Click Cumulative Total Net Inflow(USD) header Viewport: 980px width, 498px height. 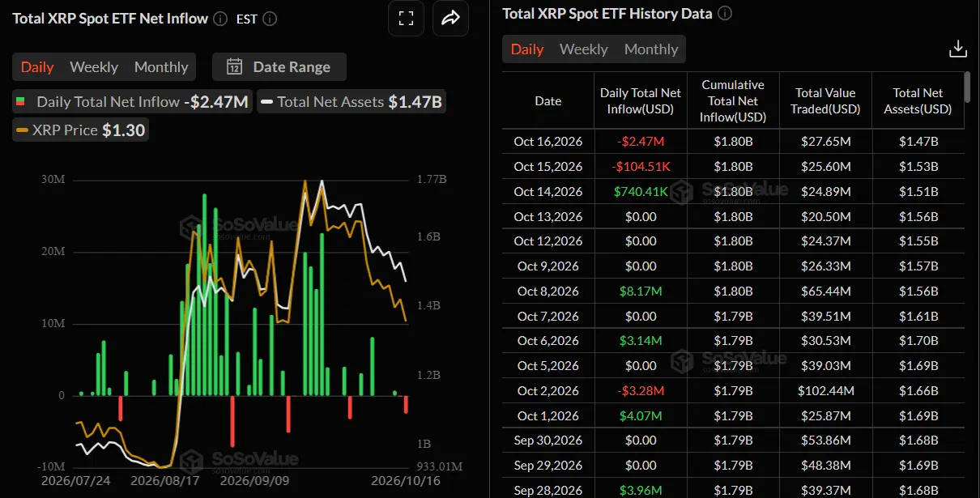click(733, 101)
